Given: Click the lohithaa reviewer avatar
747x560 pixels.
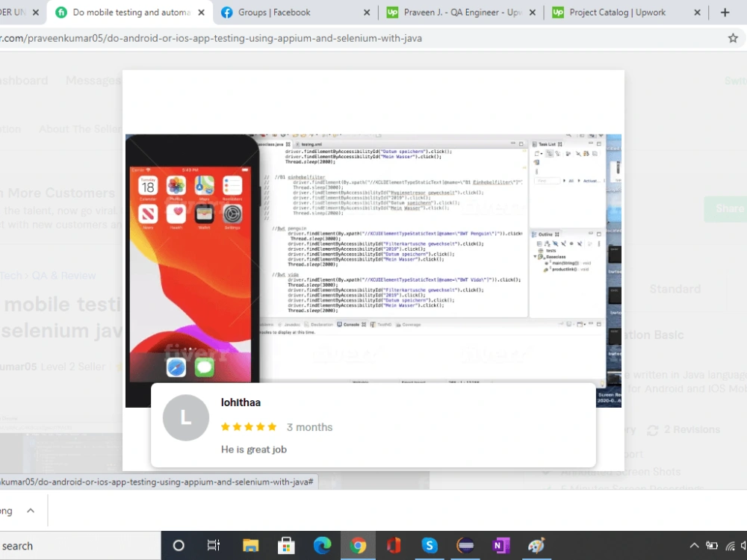Looking at the screenshot, I should click(186, 417).
